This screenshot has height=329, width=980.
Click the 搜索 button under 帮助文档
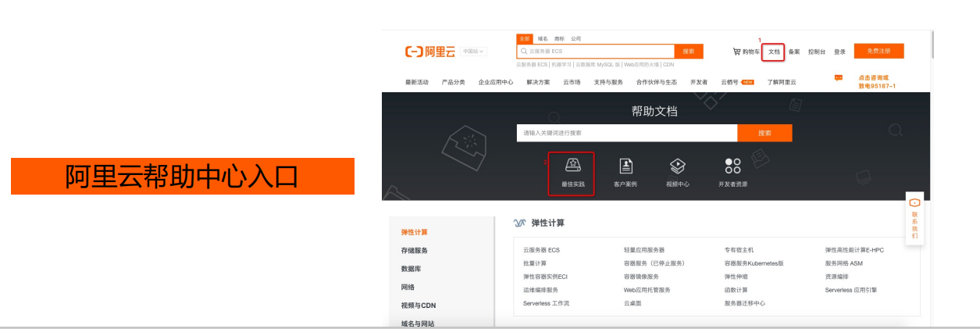[x=764, y=133]
